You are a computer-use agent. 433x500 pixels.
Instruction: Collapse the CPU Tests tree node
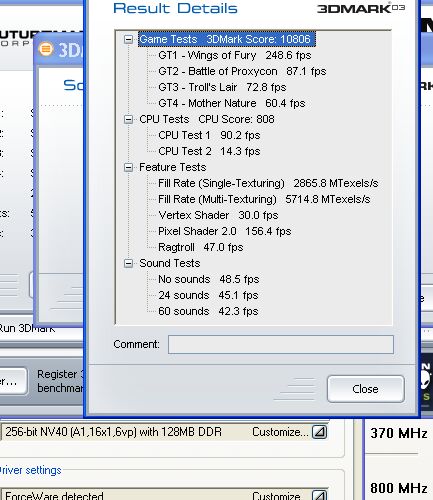point(128,119)
